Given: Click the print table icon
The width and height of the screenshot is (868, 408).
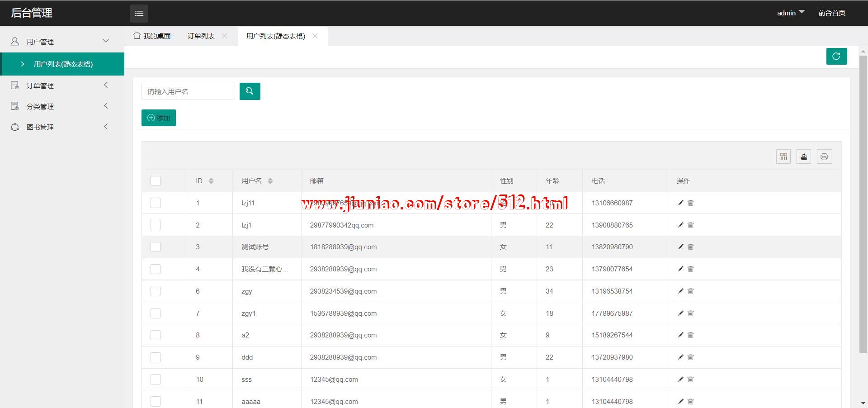Looking at the screenshot, I should [x=824, y=157].
